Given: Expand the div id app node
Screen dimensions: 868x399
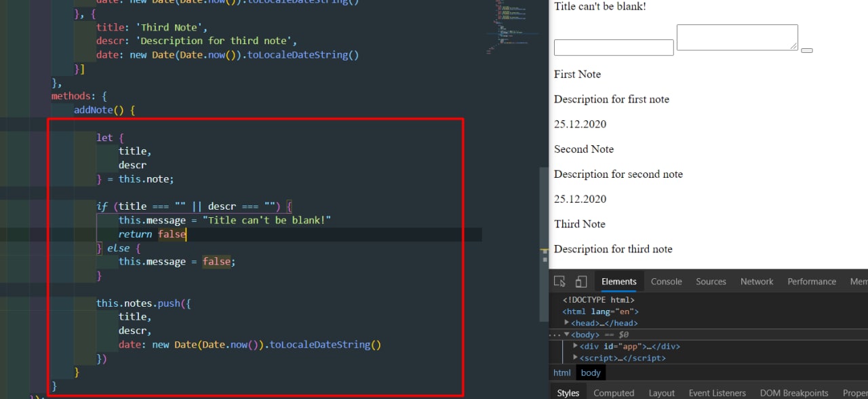Looking at the screenshot, I should point(576,346).
